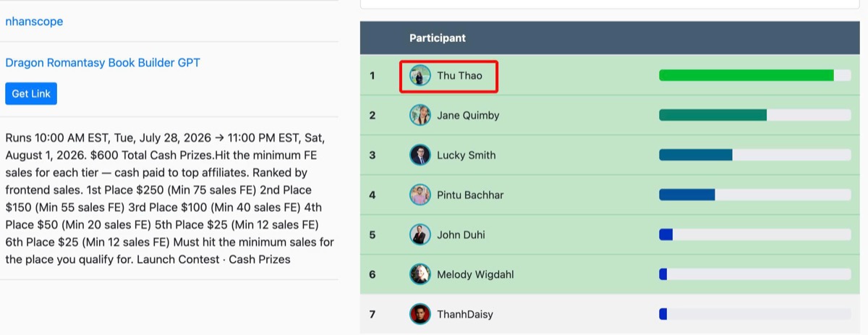Open the nhanscope link

coord(34,22)
